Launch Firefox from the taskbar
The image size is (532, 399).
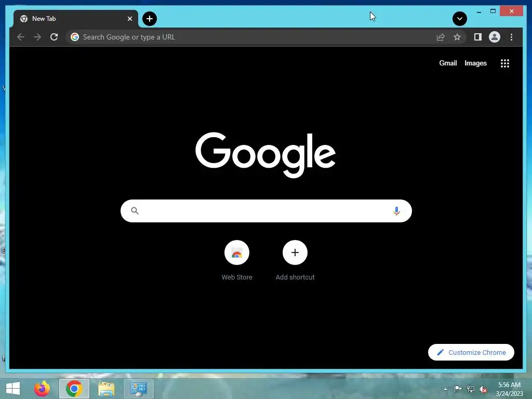click(42, 389)
